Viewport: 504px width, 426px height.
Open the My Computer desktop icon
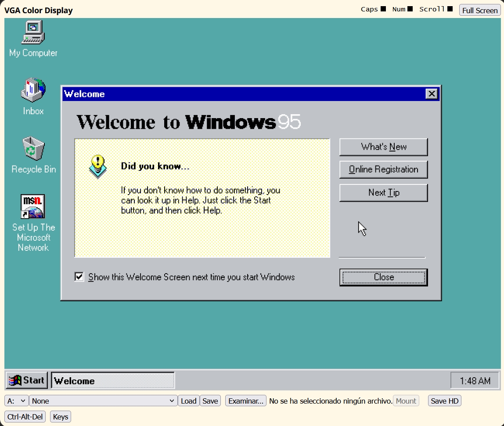(33, 33)
